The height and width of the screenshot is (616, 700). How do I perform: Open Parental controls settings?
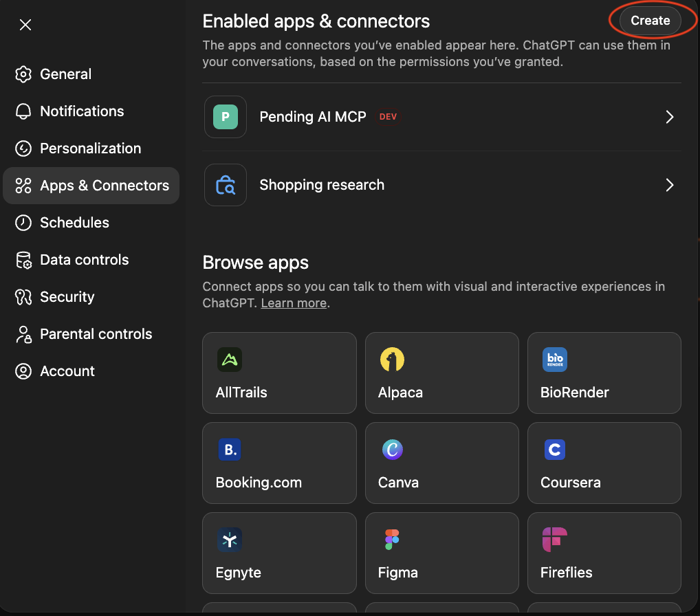96,334
